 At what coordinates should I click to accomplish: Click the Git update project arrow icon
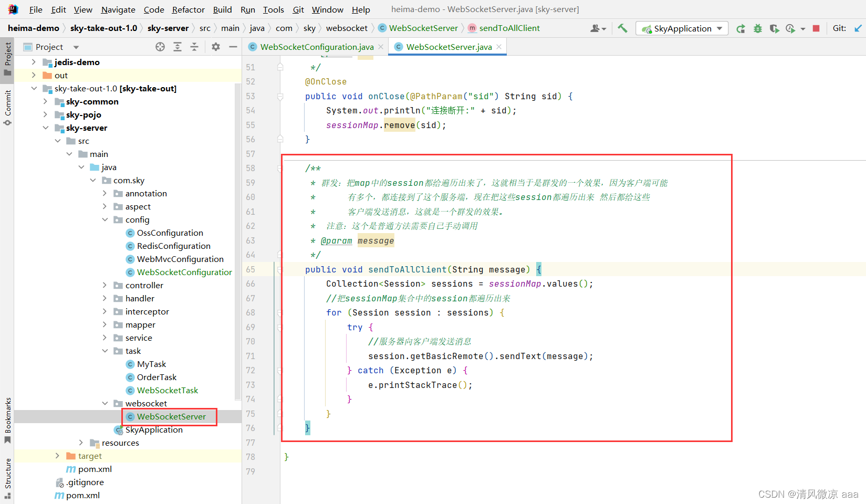point(858,28)
